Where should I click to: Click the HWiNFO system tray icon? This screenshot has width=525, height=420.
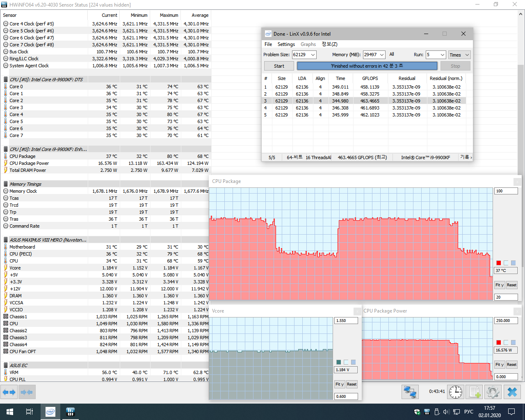pos(427,412)
